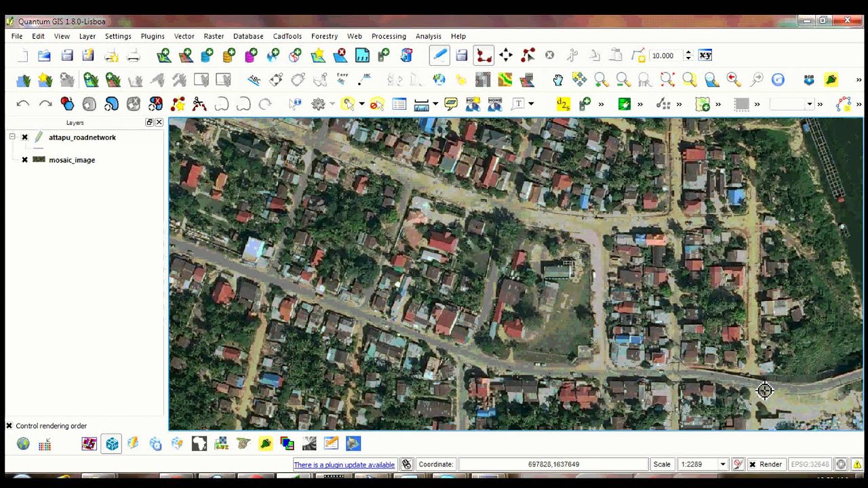Click the globe icon in bottom toolbar
Screen dimensions: 868x488
(23, 444)
